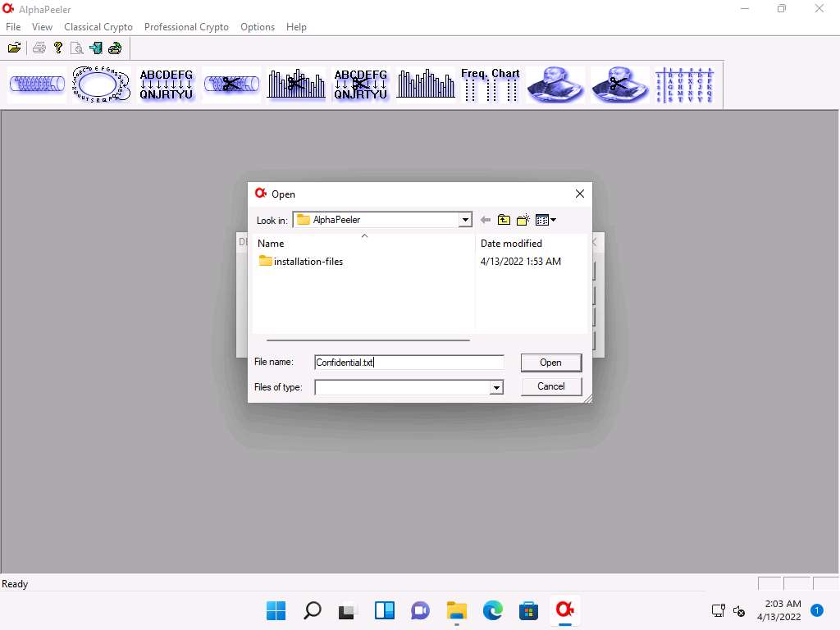Create a new folder in Open dialog
840x630 pixels.
click(523, 220)
